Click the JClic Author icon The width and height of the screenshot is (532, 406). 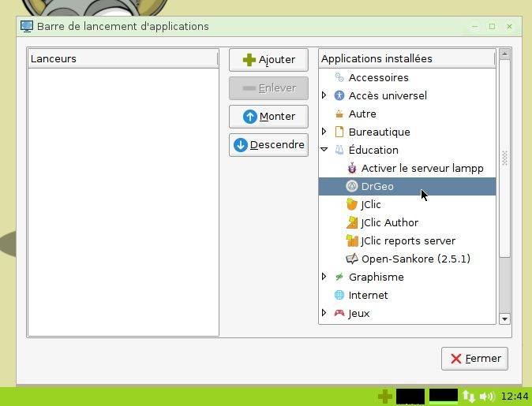[352, 222]
